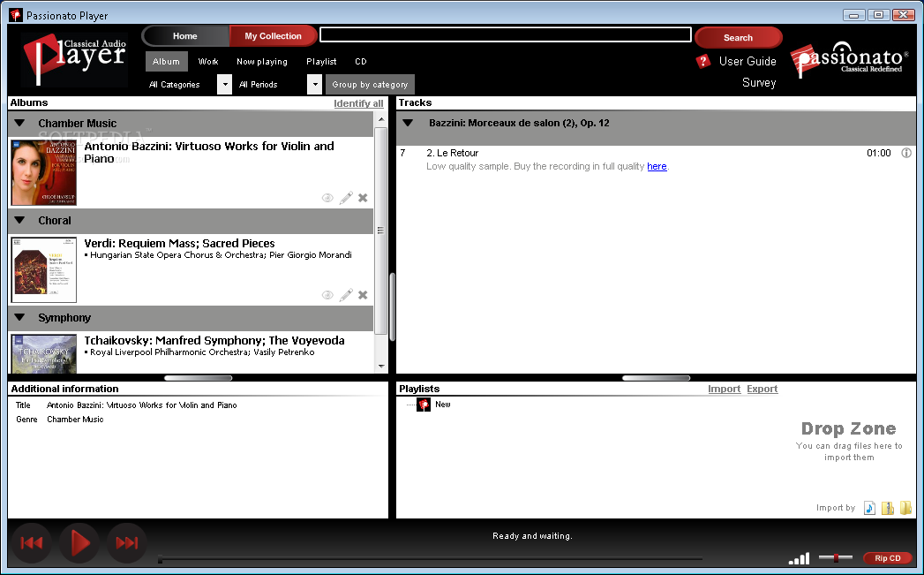
Task: Click Albums list scrollbar down arrow
Action: coord(381,367)
